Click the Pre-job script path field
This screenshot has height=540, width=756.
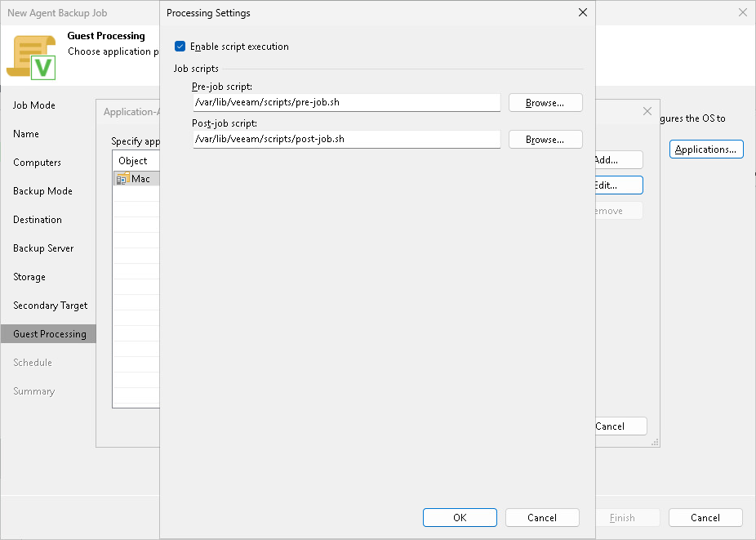tap(345, 102)
